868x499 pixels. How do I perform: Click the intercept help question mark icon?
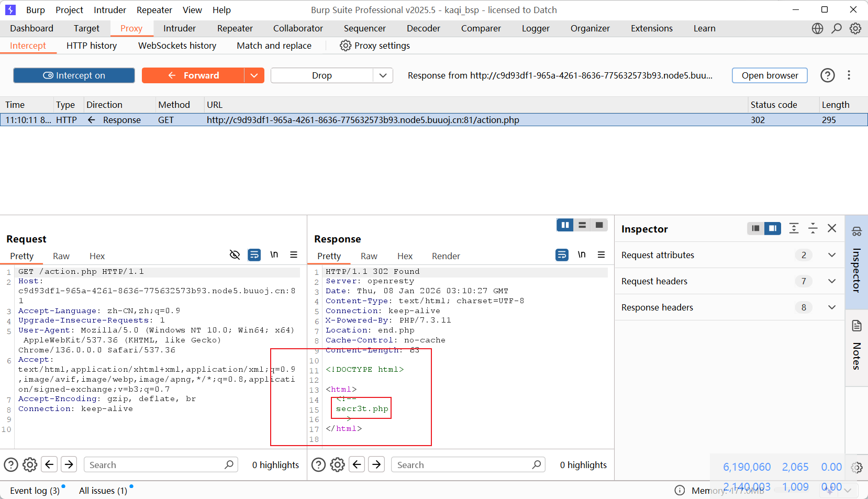(828, 75)
